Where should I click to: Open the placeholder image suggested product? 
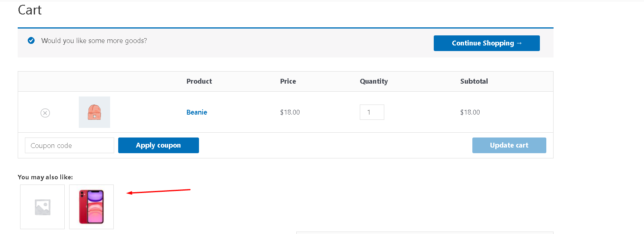(42, 207)
